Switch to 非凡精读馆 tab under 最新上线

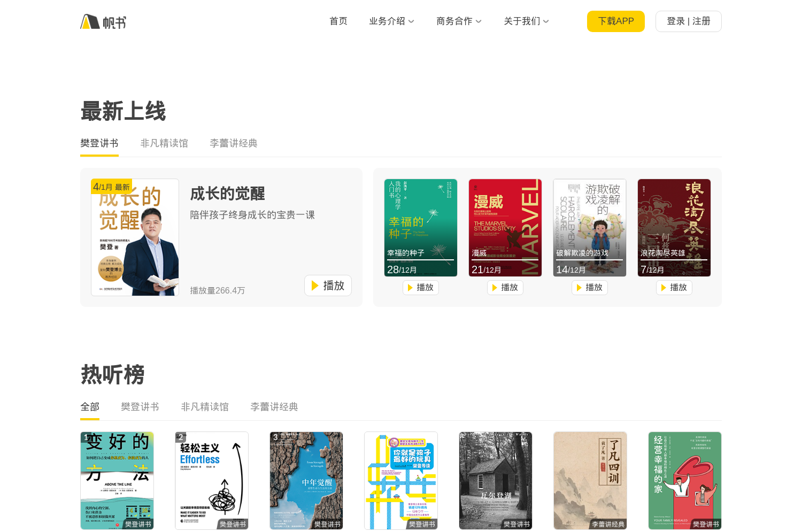(x=164, y=143)
